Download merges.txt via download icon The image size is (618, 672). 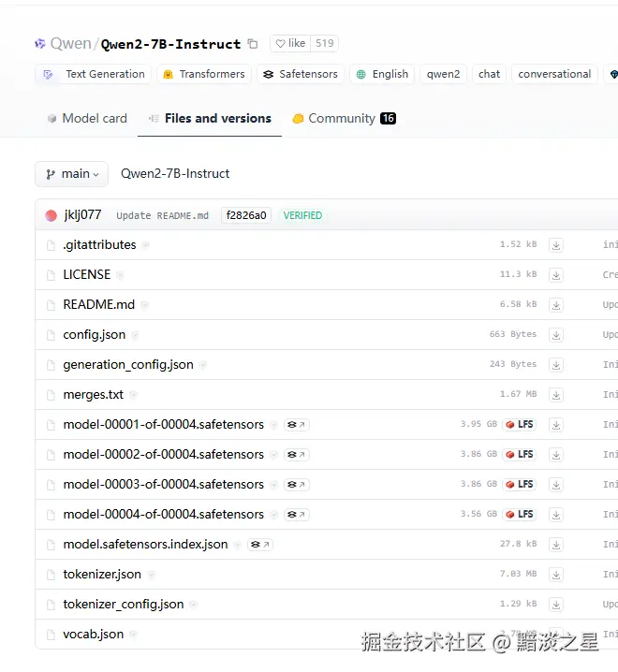[x=556, y=395]
